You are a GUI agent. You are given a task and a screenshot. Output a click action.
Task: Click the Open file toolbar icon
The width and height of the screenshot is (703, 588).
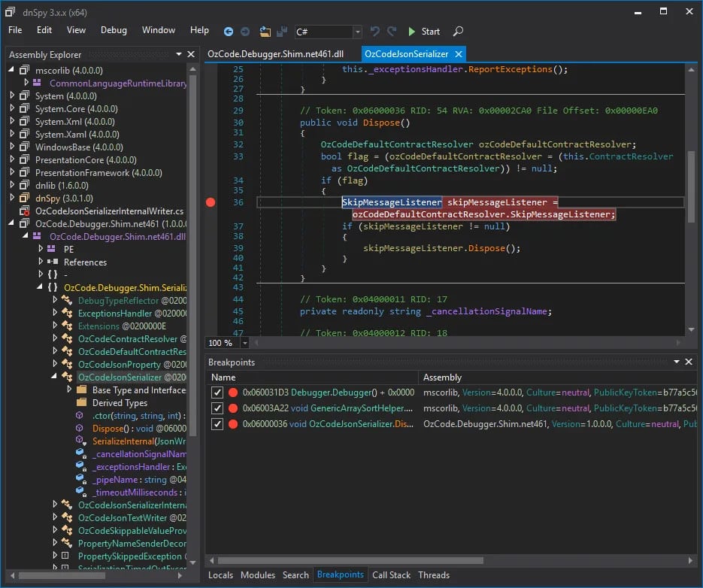point(265,32)
